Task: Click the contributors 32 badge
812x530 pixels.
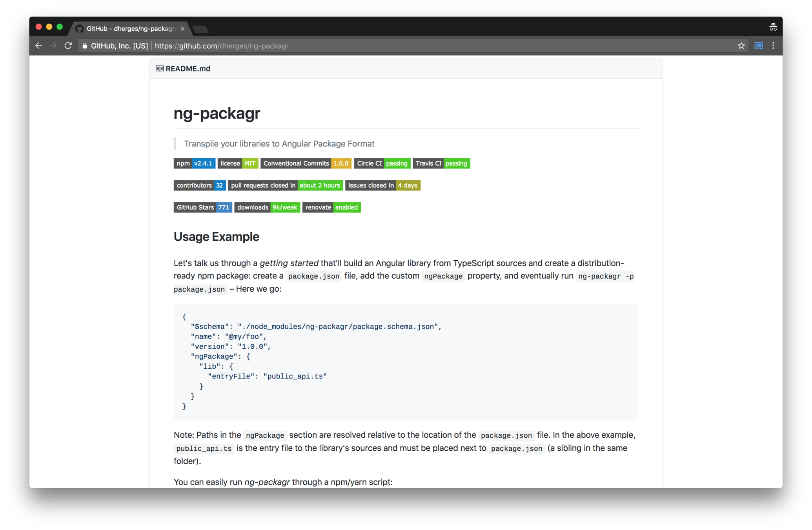Action: click(199, 185)
